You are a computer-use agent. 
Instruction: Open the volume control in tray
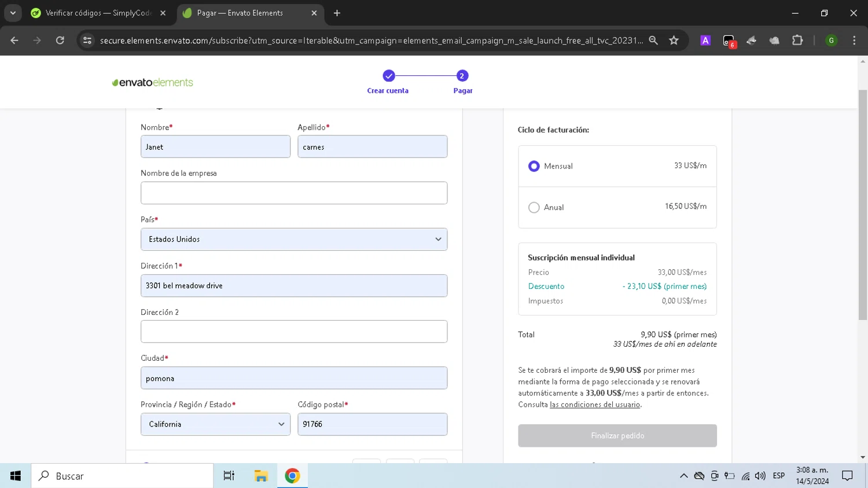760,476
